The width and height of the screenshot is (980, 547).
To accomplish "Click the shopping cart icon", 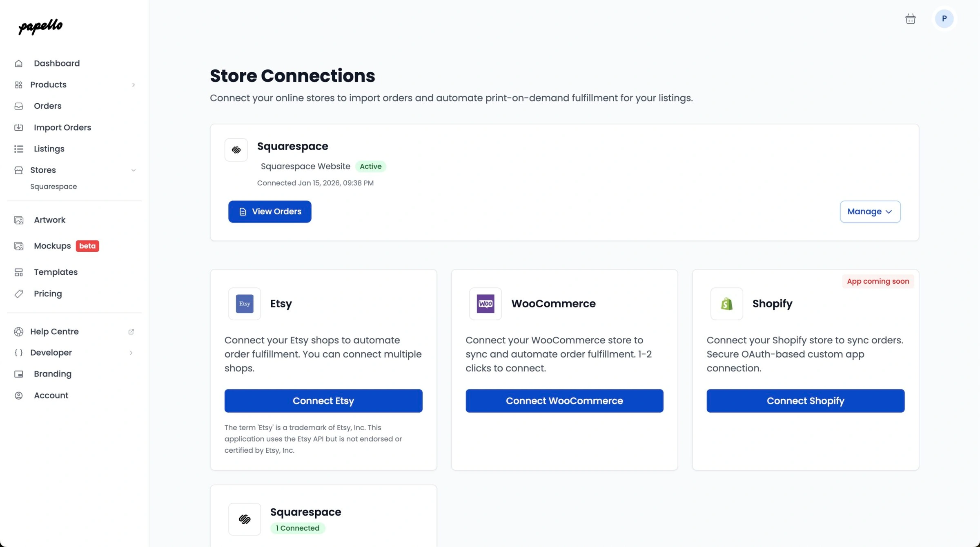I will point(910,19).
